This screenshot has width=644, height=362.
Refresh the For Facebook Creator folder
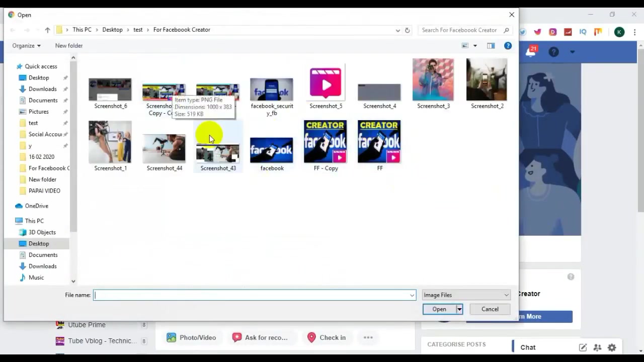(407, 30)
